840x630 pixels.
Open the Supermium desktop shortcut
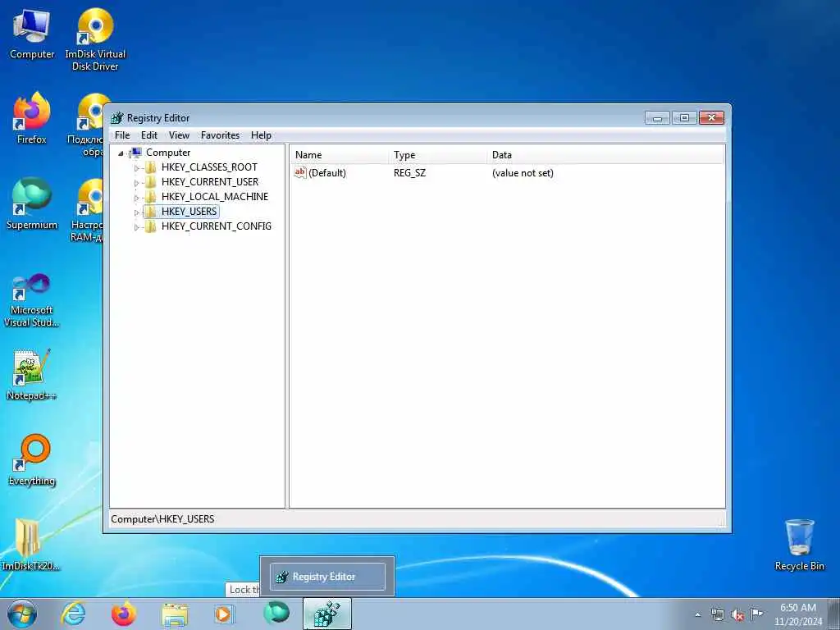tap(32, 204)
